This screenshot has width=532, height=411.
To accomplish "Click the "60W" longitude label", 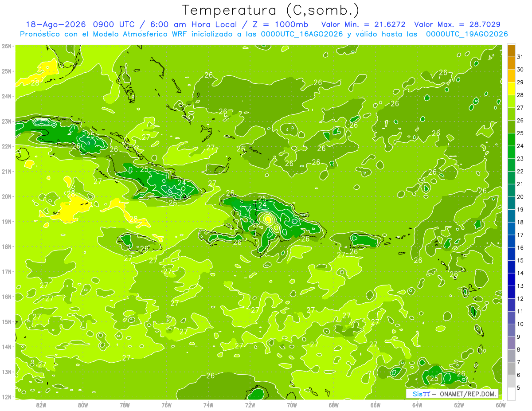I will [501, 405].
